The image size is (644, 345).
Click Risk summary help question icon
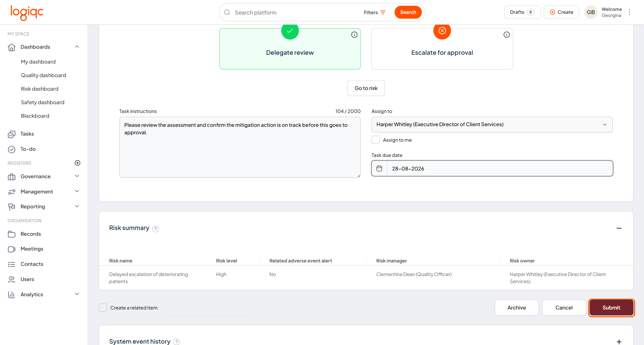(x=155, y=229)
